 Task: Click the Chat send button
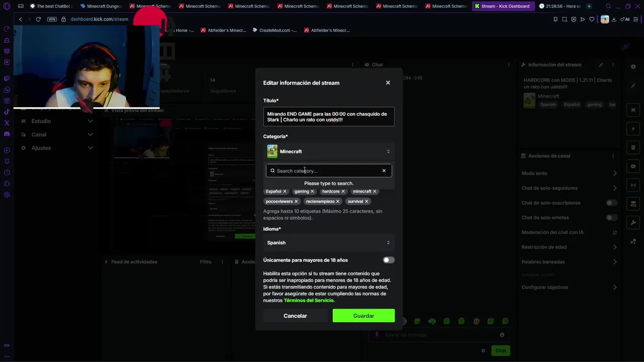tap(501, 350)
